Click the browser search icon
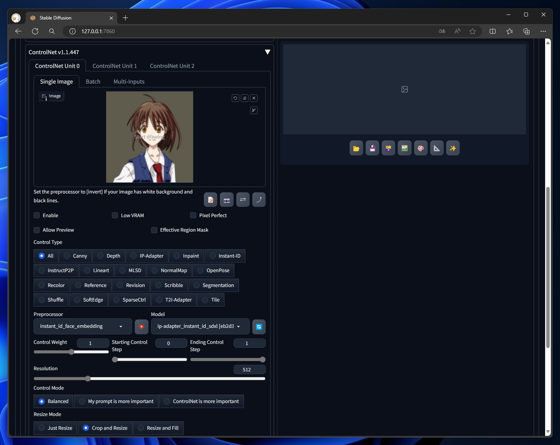This screenshot has height=445, width=560. 52,31
